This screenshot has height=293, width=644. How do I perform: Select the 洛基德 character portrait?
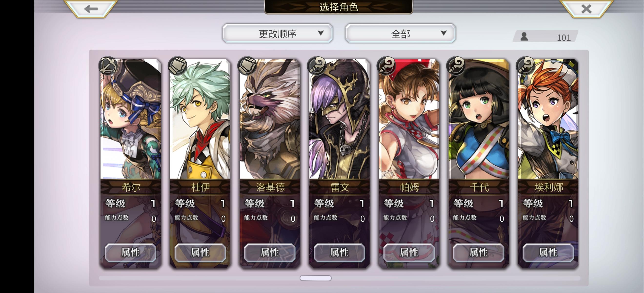(x=270, y=119)
